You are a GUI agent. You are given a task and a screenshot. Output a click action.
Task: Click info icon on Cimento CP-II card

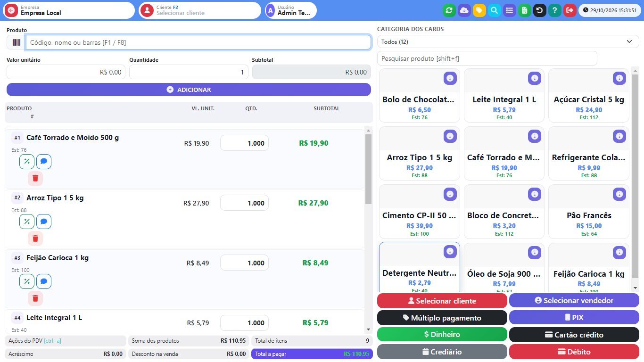(x=450, y=194)
